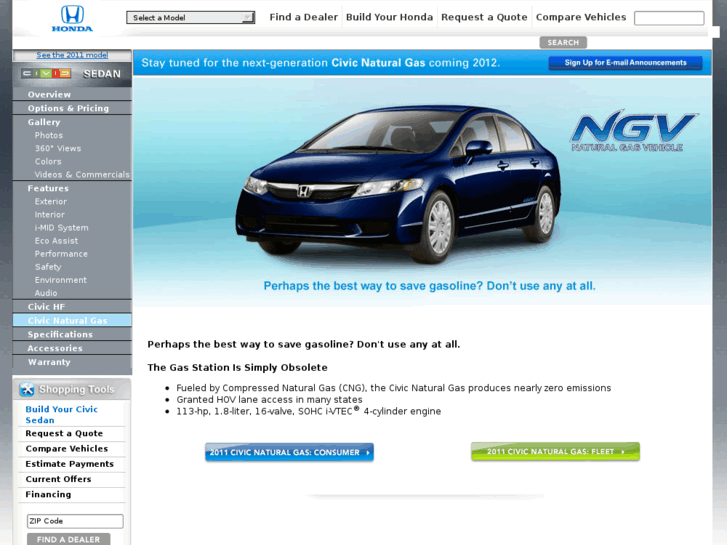Open Civic HF in sidebar
Screen dimensions: 727x545
click(x=72, y=307)
